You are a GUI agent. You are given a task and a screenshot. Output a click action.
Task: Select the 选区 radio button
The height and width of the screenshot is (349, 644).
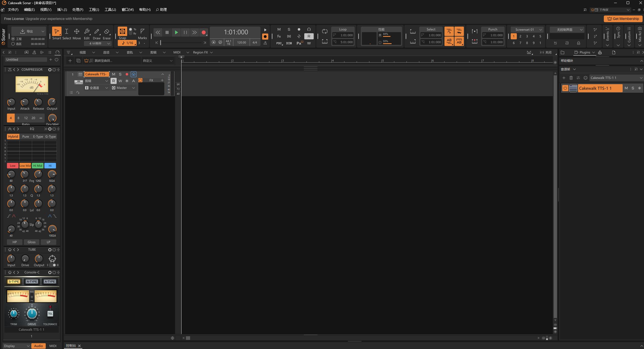[13, 44]
